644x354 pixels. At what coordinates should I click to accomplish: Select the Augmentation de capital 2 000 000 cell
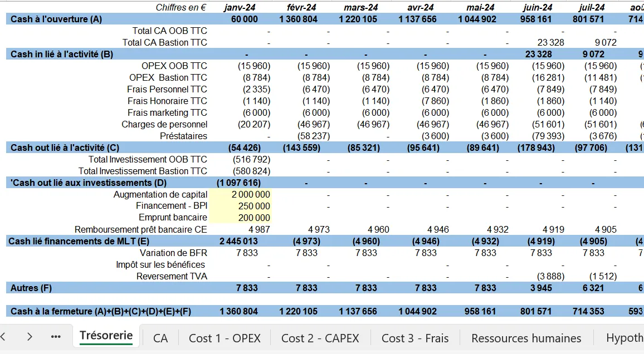(x=240, y=194)
